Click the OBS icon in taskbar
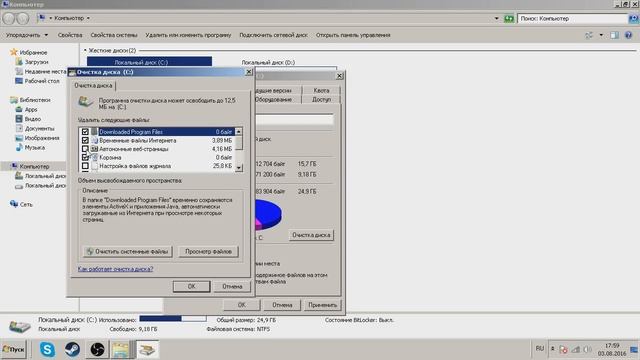This screenshot has height=360, width=640. 97,349
